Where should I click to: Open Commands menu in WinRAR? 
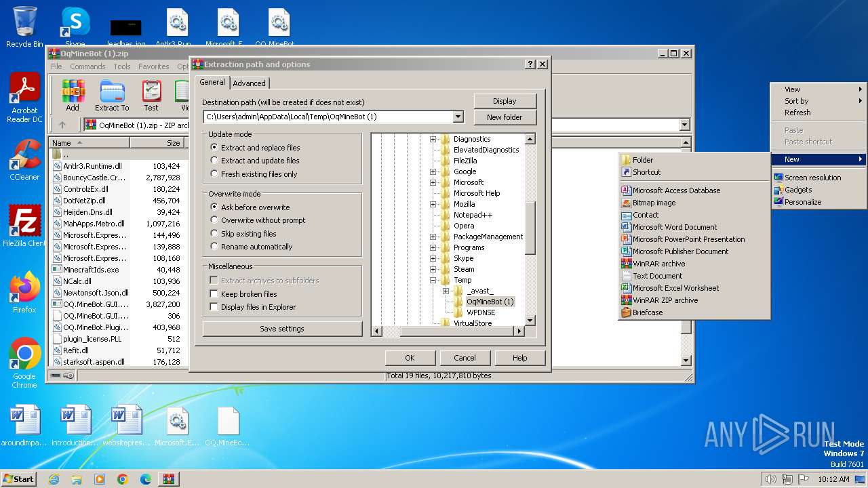[87, 66]
